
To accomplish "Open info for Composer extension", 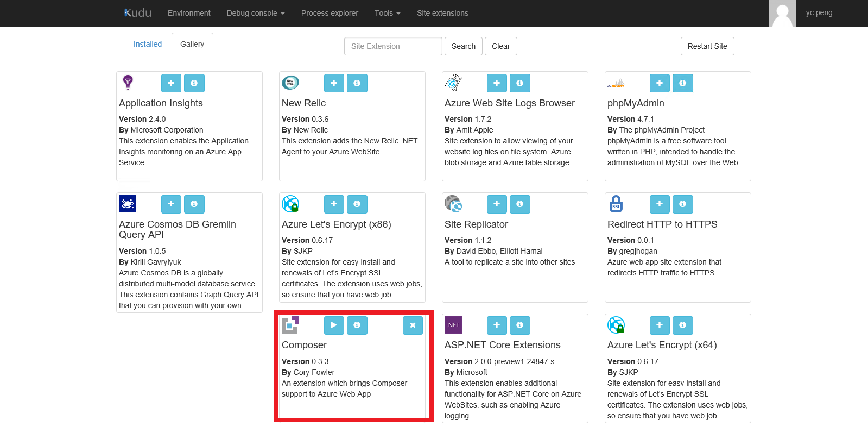I will pos(357,325).
